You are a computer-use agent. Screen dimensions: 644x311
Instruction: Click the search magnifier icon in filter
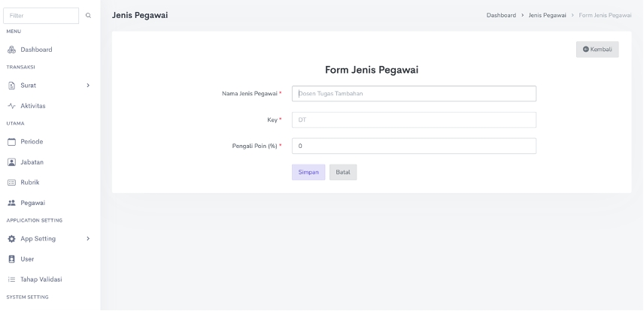click(x=90, y=16)
